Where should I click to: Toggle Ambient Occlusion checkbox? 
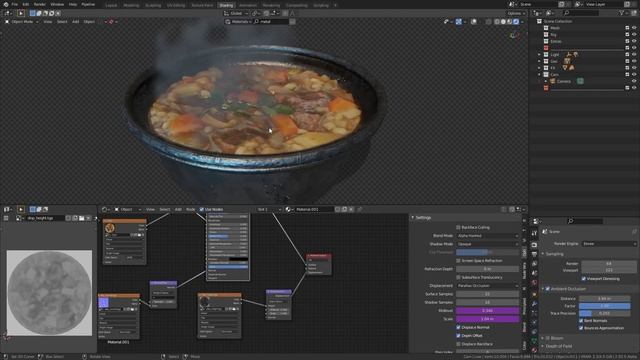point(548,289)
